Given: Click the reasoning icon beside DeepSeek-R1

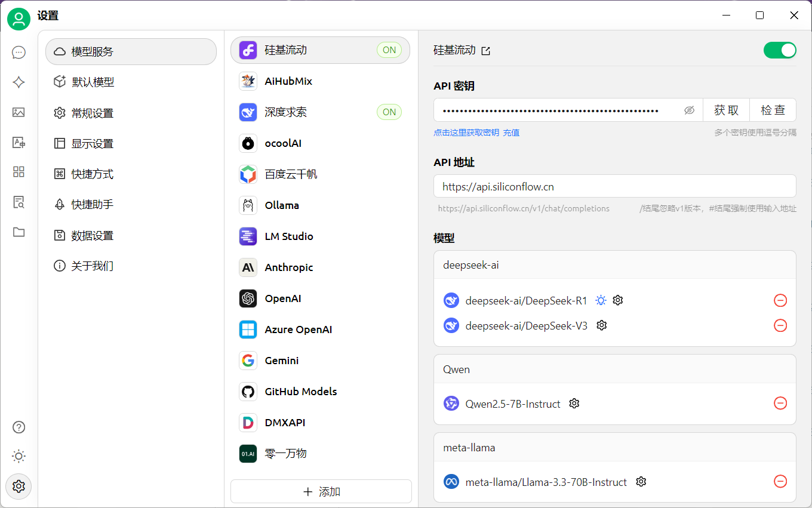Looking at the screenshot, I should click(601, 300).
